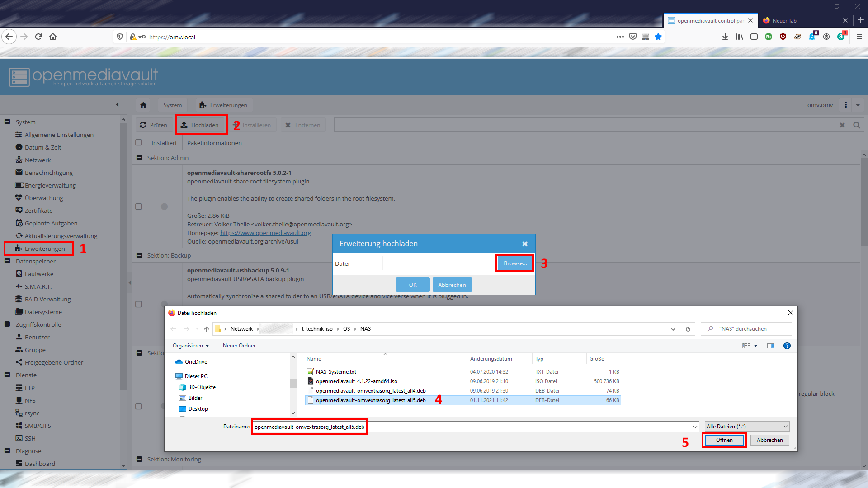Toggle the select-all checkbox in header
The width and height of the screenshot is (868, 488).
tap(139, 142)
